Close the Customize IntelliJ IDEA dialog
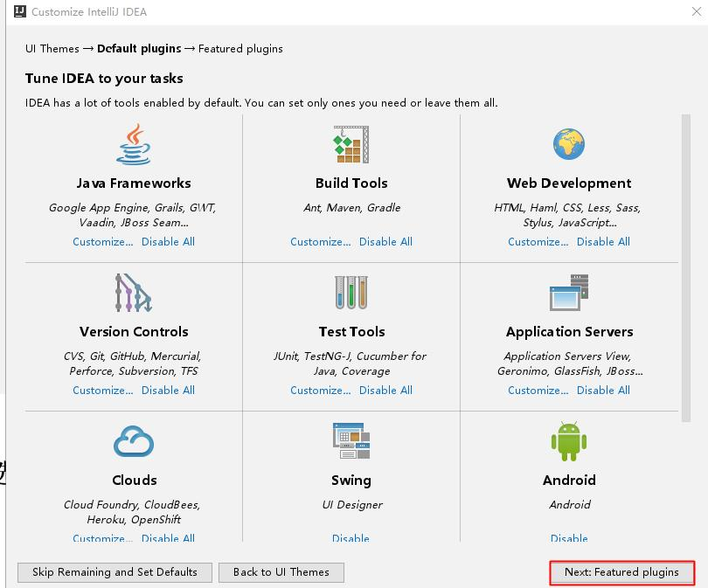The image size is (708, 588). [697, 11]
